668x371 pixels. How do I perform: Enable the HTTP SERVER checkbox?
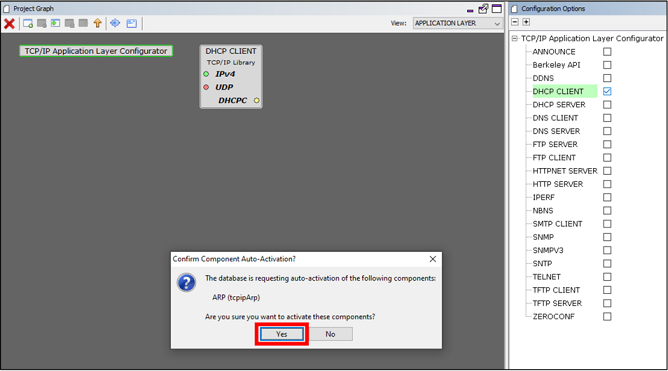coord(607,184)
